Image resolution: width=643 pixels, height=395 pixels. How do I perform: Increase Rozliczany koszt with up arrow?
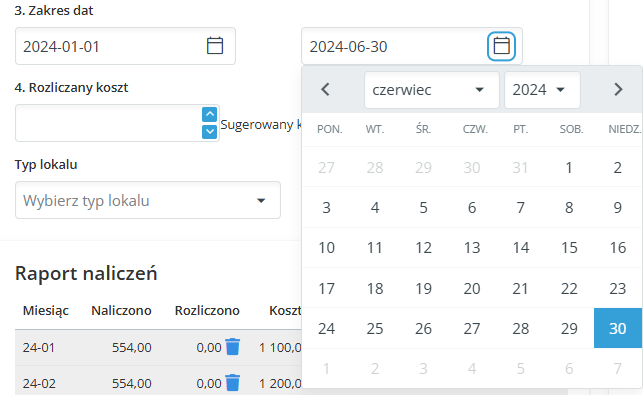click(x=210, y=114)
